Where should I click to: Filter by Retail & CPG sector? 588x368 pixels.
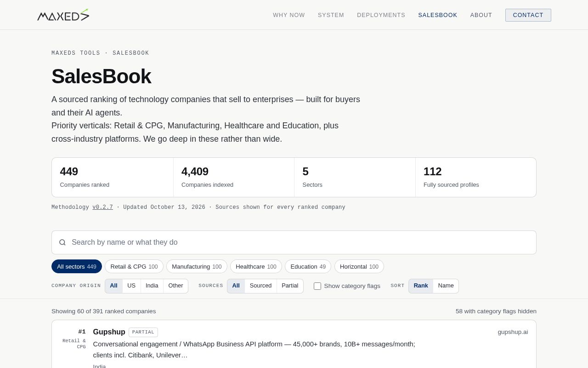point(134,267)
